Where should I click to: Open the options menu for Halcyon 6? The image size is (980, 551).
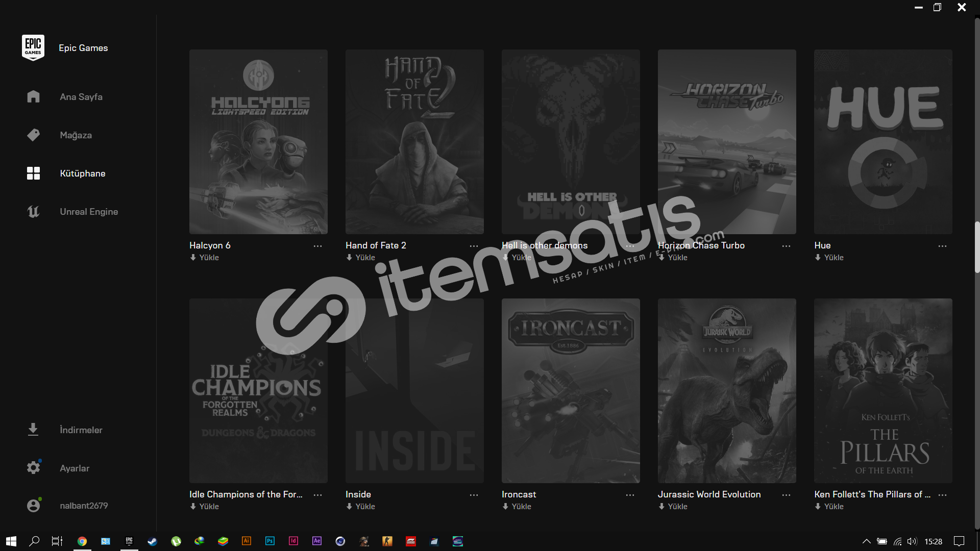(317, 246)
